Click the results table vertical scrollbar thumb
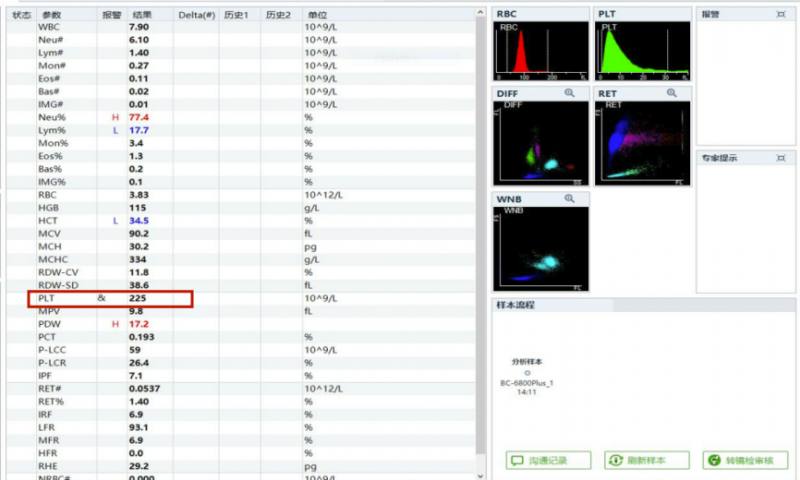800x480 pixels. pos(480,236)
